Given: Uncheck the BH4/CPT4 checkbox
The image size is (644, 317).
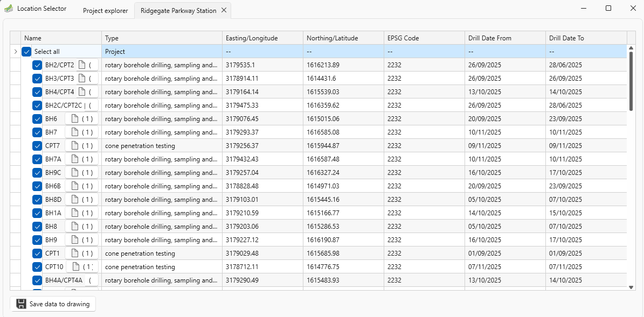Looking at the screenshot, I should coord(37,92).
